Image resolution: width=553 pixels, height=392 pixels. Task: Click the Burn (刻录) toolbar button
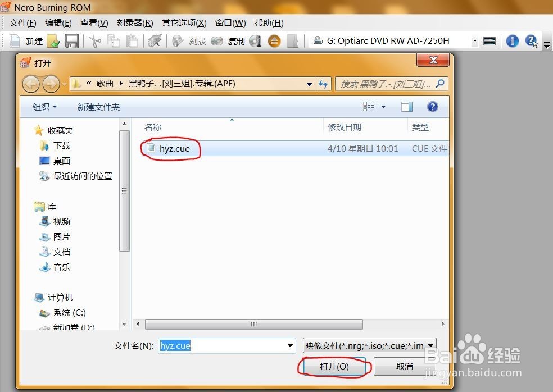tap(189, 41)
